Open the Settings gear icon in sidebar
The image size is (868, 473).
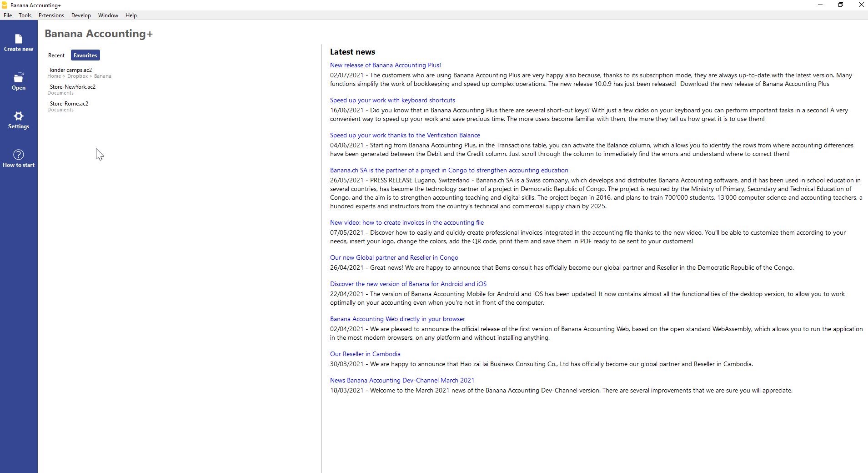pos(19,116)
